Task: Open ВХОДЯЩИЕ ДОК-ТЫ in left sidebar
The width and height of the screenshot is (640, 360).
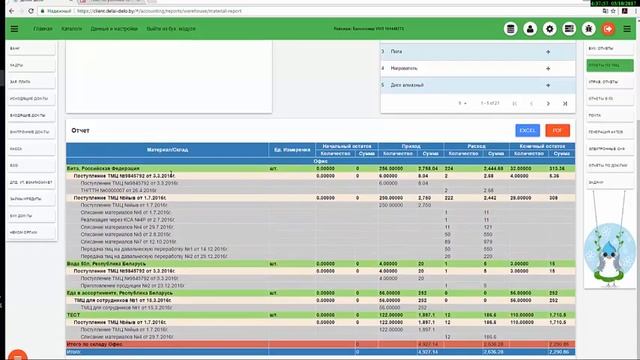Action: pyautogui.click(x=31, y=116)
